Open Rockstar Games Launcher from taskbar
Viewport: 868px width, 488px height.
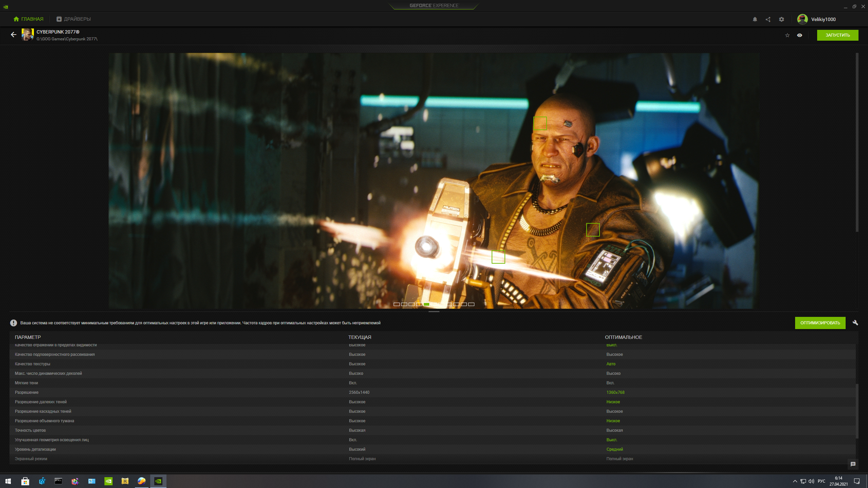[125, 481]
